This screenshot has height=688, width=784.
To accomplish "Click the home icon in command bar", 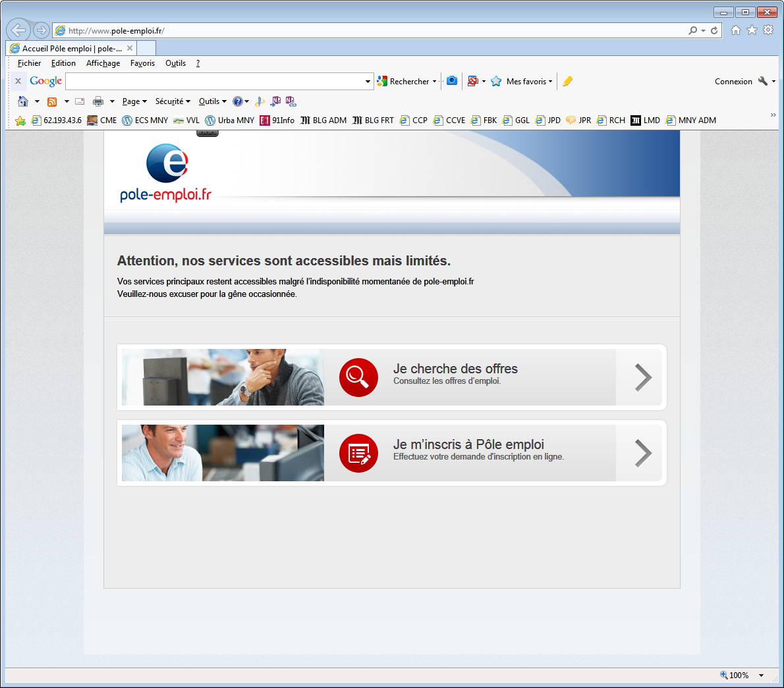I will click(x=23, y=101).
